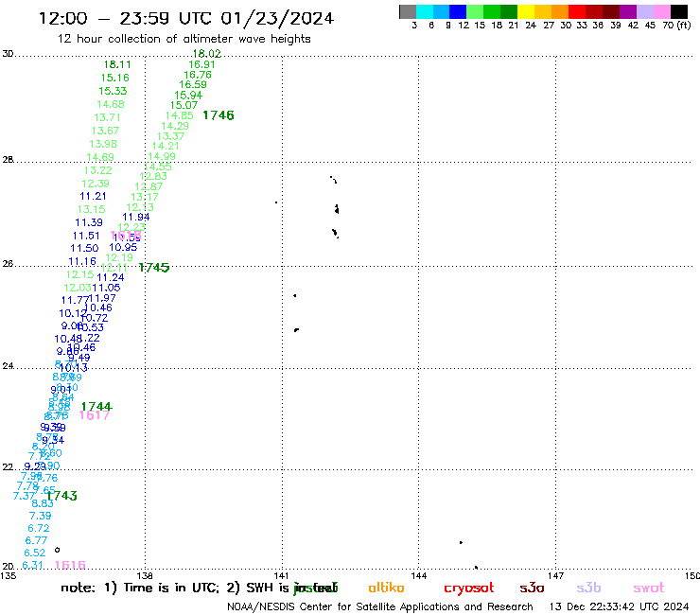This screenshot has height=615, width=700.
Task: Select the 6.52 reading
Action: 34,553
